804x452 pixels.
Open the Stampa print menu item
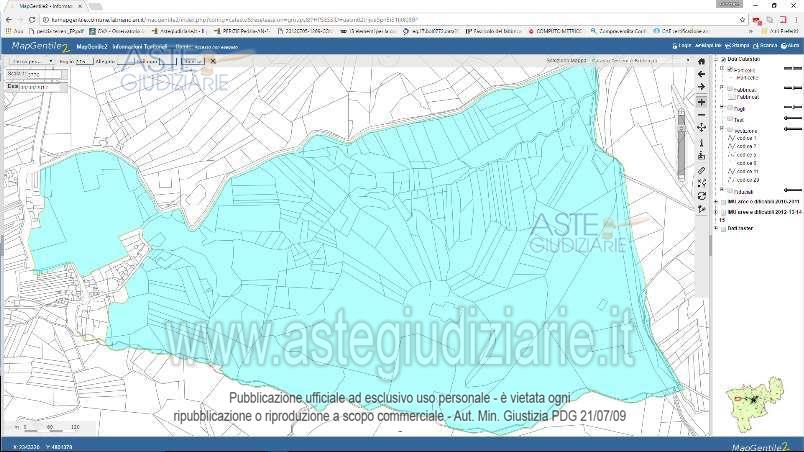point(739,46)
